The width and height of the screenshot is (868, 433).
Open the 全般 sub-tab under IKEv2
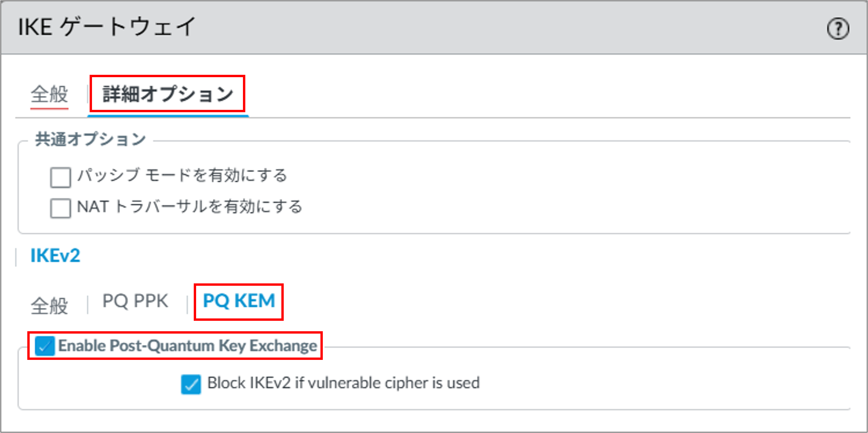tap(50, 305)
